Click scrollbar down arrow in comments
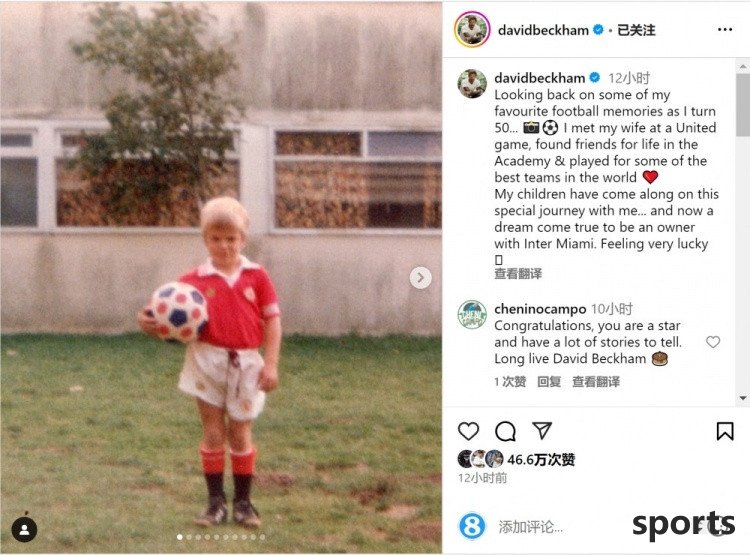This screenshot has width=750, height=555. tap(743, 398)
